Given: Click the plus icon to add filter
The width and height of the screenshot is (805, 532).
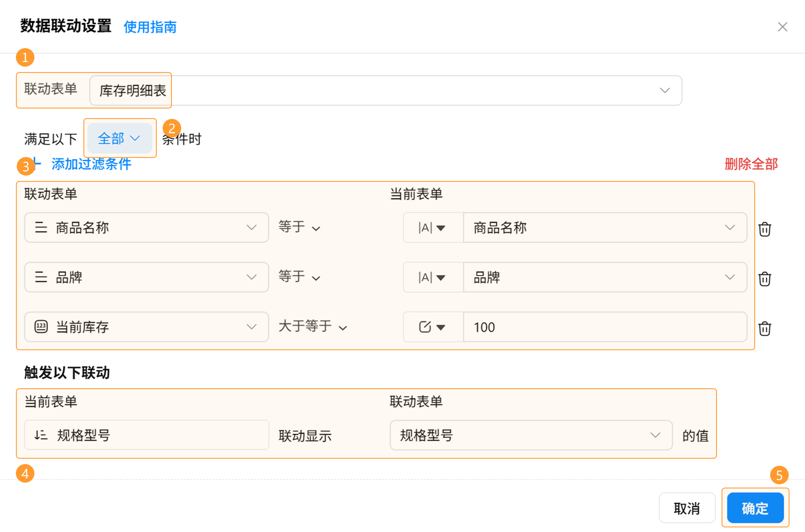Looking at the screenshot, I should pos(37,164).
